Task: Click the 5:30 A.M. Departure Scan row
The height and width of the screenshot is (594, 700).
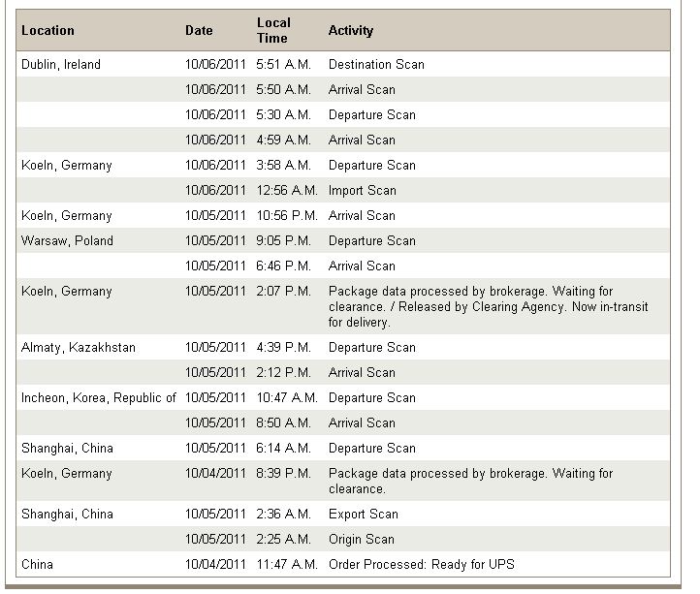Action: click(x=343, y=114)
